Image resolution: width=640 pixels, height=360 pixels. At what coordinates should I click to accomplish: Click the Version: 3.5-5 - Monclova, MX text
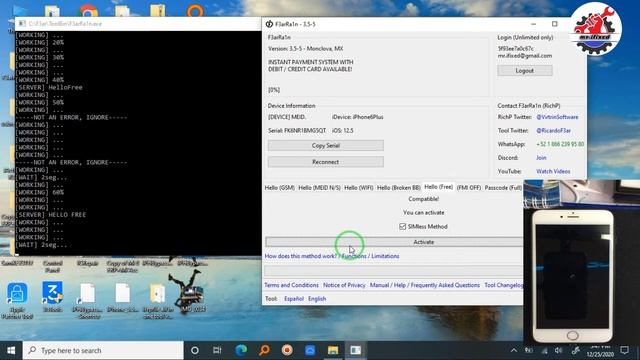coord(305,48)
